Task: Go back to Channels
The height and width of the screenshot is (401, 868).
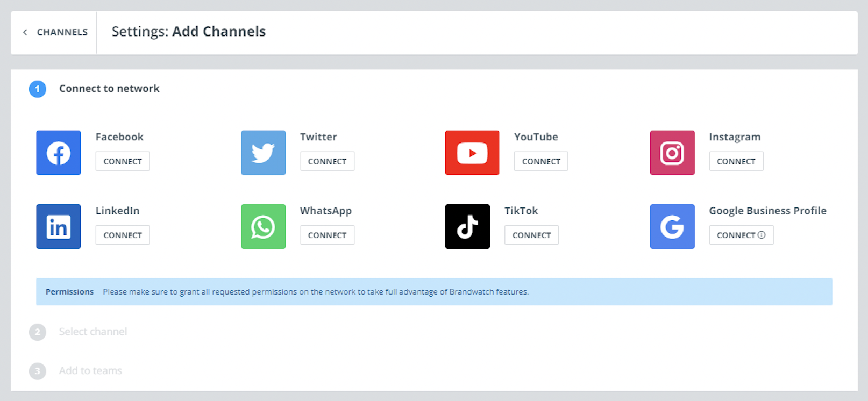Action: click(x=55, y=32)
